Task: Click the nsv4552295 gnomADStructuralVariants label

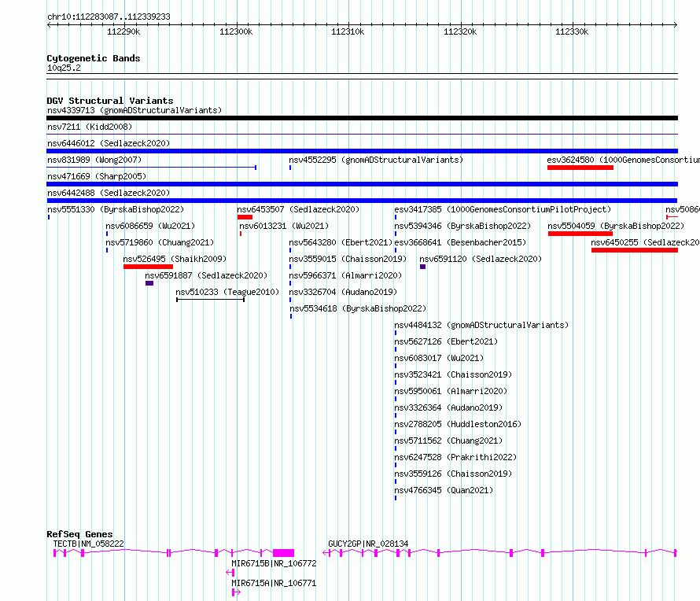Action: tap(376, 160)
